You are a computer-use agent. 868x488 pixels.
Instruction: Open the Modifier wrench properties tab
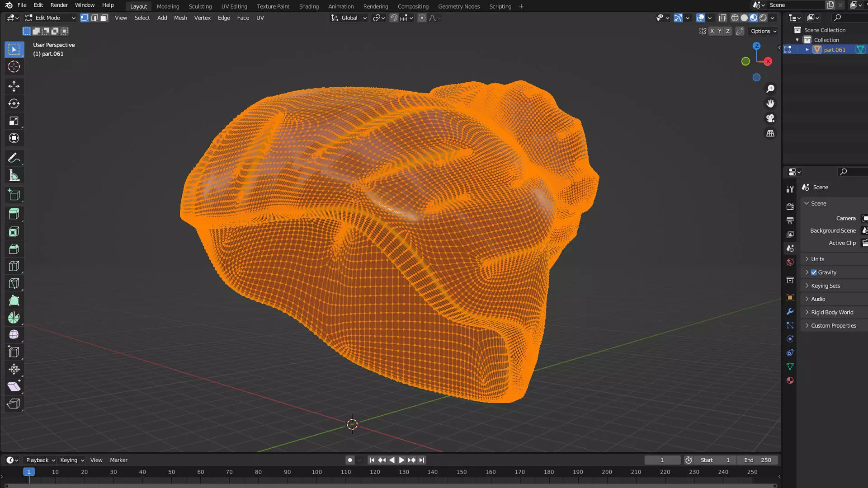pos(790,312)
